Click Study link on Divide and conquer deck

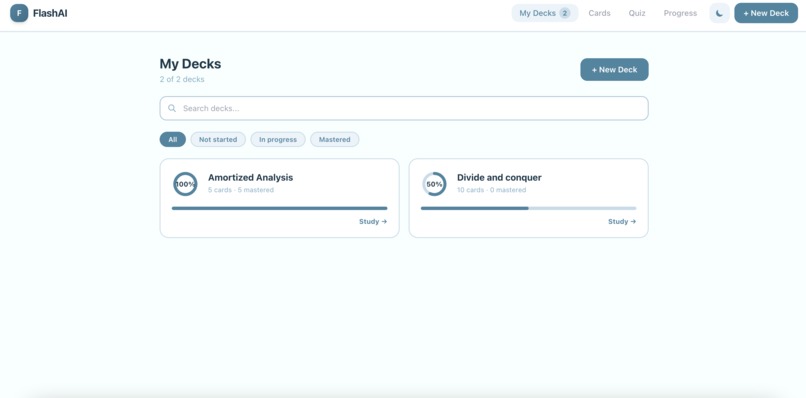622,222
